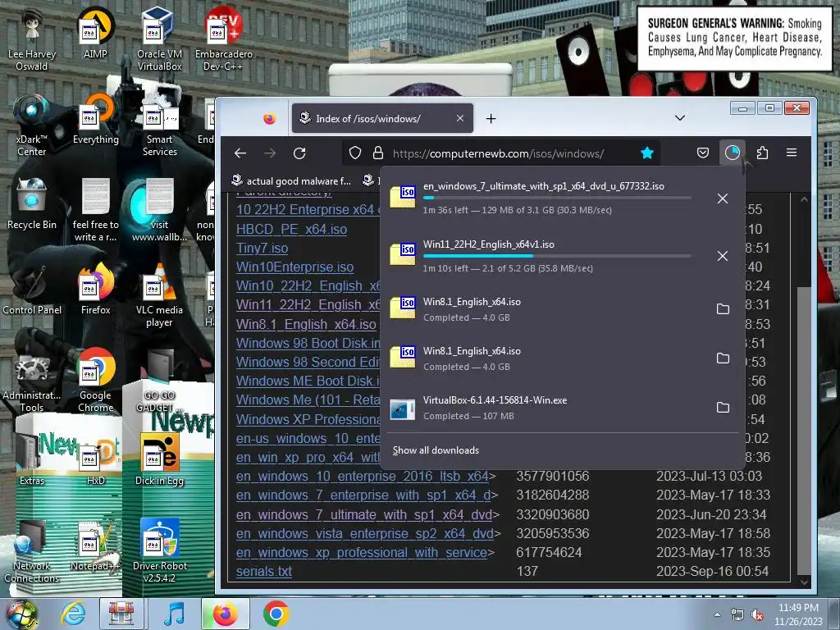This screenshot has height=630, width=840.
Task: Open the AIMP desktop icon
Action: pyautogui.click(x=95, y=33)
